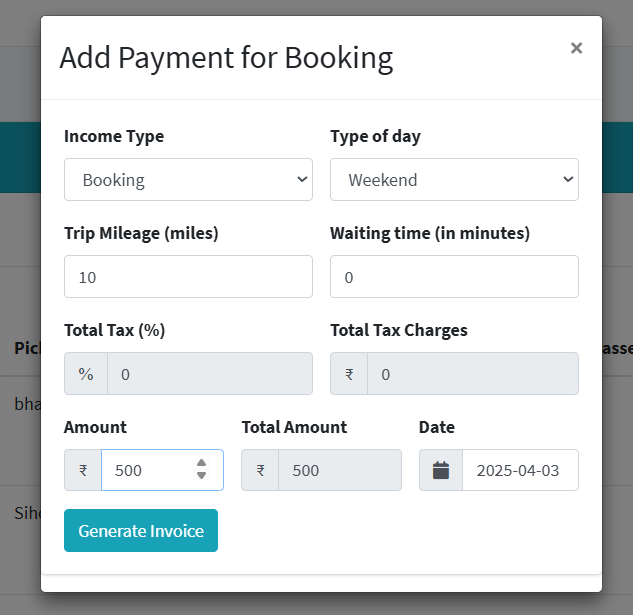Click the Amount input field
The width and height of the screenshot is (633, 615).
click(x=148, y=470)
